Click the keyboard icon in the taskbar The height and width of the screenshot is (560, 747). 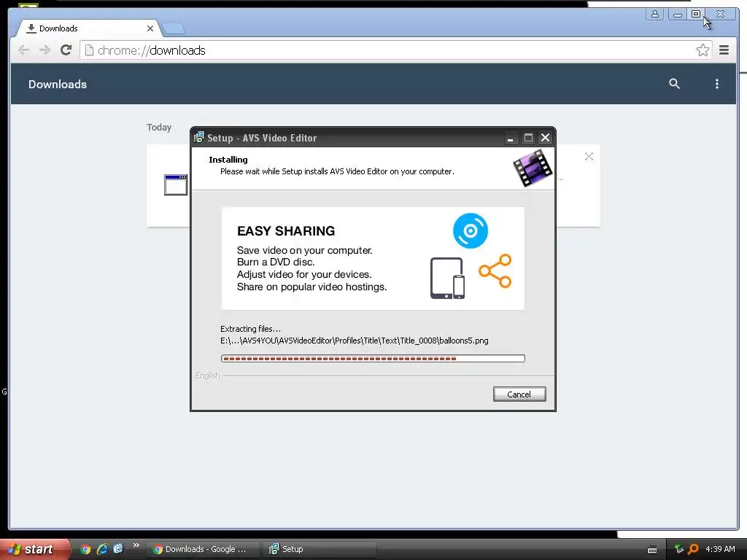click(x=652, y=550)
